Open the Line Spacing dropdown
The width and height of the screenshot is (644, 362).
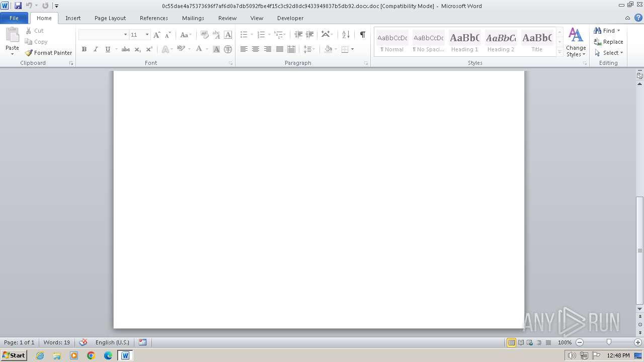click(309, 49)
